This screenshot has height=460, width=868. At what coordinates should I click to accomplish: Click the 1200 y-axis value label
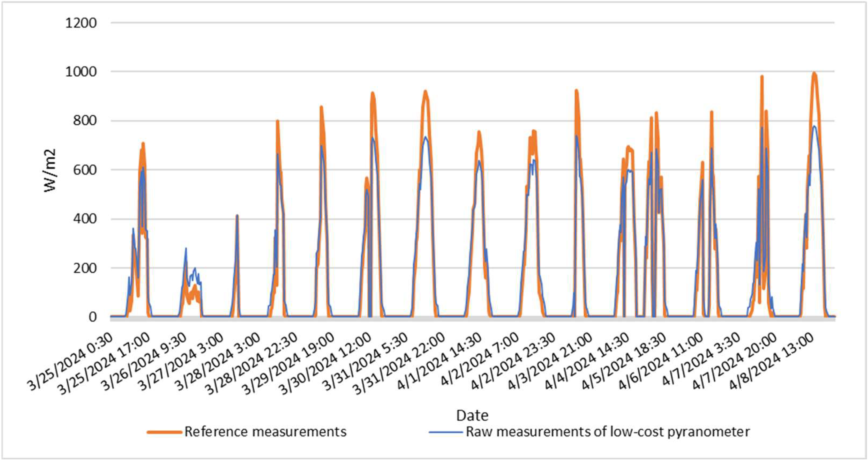click(81, 23)
